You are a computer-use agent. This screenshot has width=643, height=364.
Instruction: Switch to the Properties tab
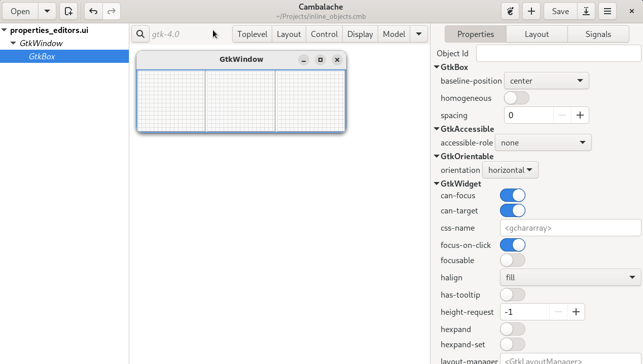pos(476,34)
